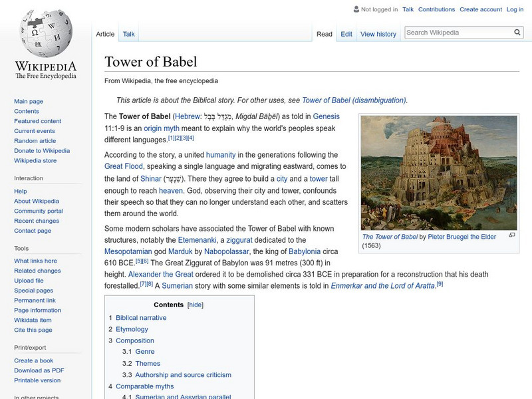This screenshot has width=532, height=399.
Task: Open Upload file link
Action: [29, 280]
